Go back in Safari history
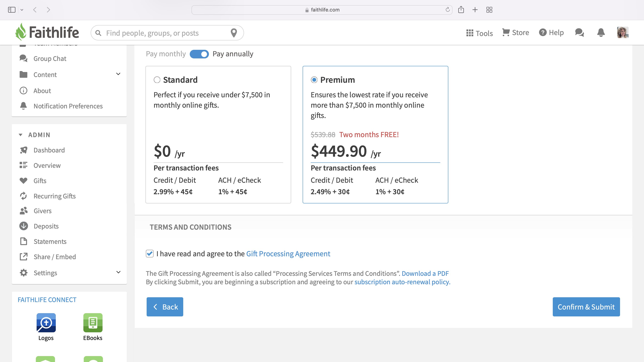The width and height of the screenshot is (644, 362). click(x=35, y=10)
